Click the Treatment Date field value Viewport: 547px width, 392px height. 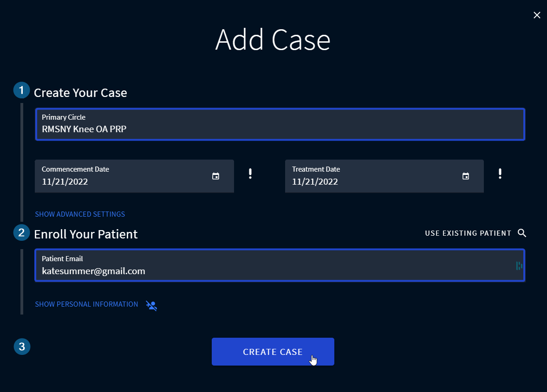pyautogui.click(x=315, y=181)
